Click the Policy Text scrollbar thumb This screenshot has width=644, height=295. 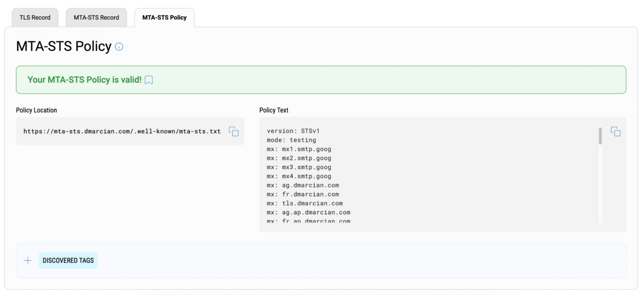click(x=600, y=136)
